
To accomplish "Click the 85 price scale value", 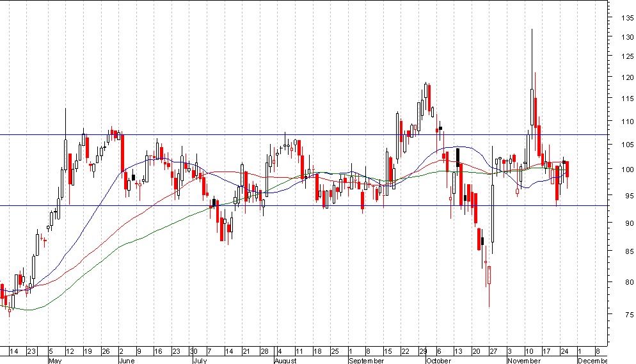I will point(629,251).
